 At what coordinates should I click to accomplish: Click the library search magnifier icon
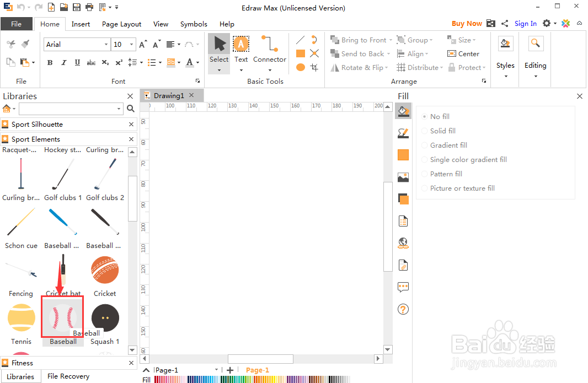tap(131, 109)
